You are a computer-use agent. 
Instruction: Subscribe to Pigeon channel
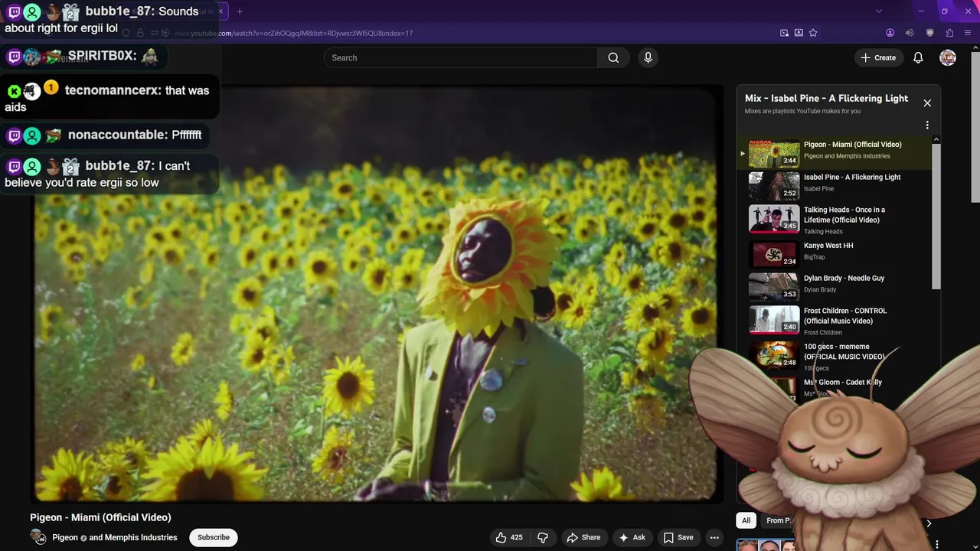pyautogui.click(x=214, y=537)
